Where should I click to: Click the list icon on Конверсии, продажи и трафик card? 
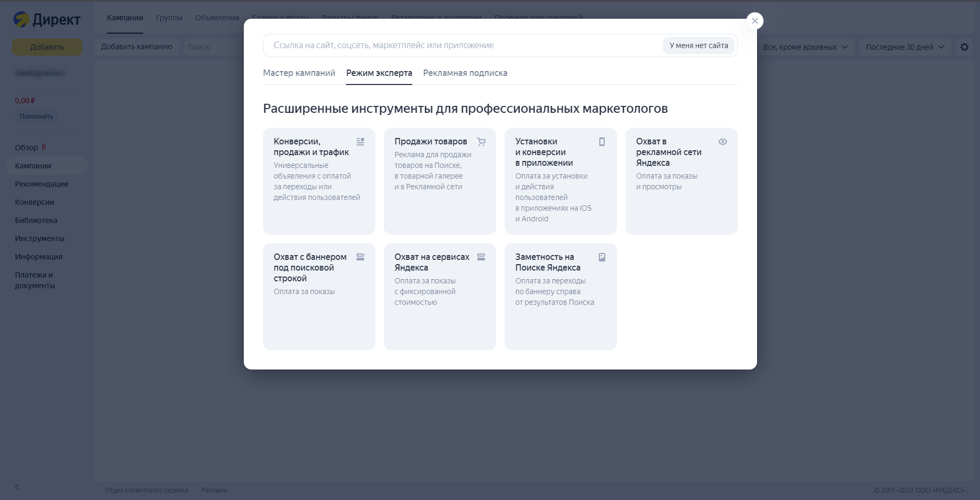(360, 142)
